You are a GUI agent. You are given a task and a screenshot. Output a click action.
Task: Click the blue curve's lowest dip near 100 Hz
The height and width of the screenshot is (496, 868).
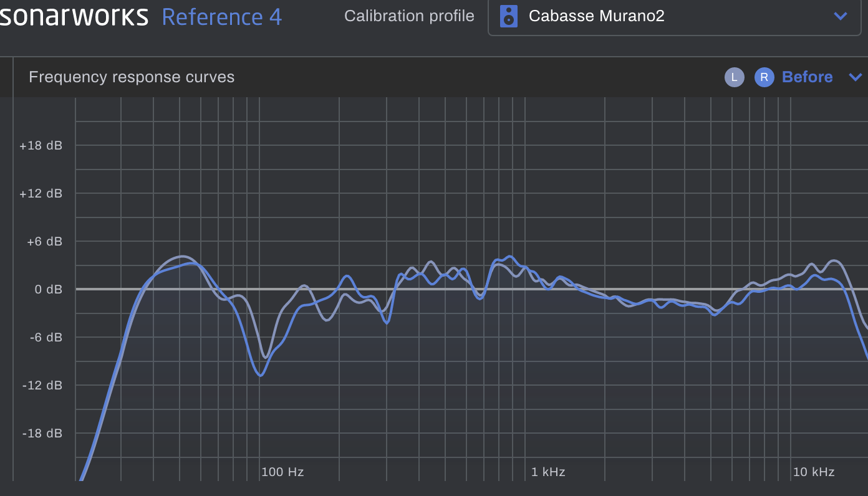click(x=261, y=375)
